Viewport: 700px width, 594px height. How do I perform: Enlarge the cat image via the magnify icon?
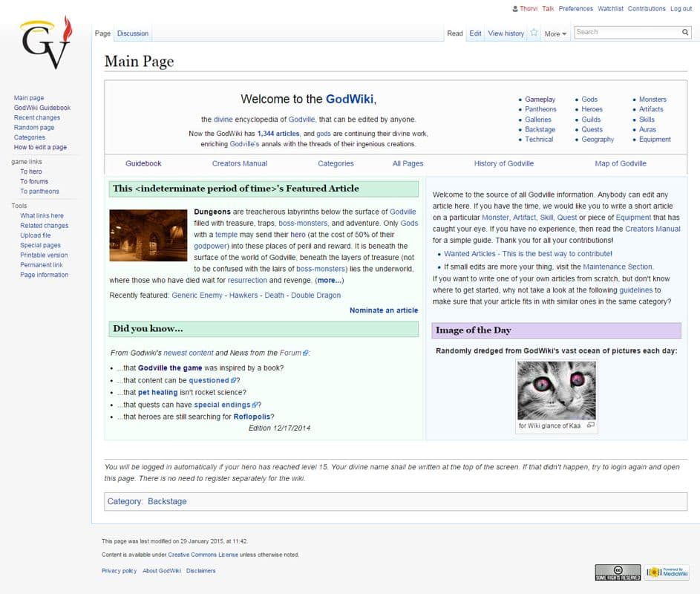pyautogui.click(x=591, y=425)
